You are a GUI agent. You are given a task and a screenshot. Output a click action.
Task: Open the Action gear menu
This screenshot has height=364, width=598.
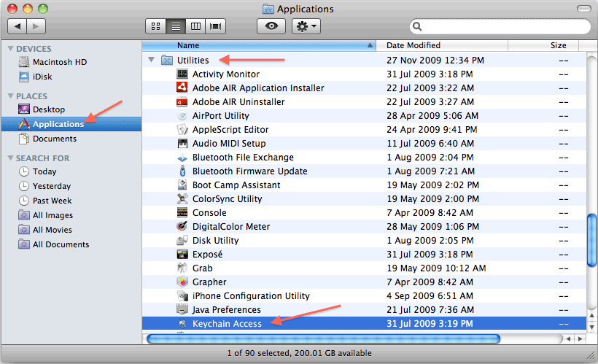306,26
